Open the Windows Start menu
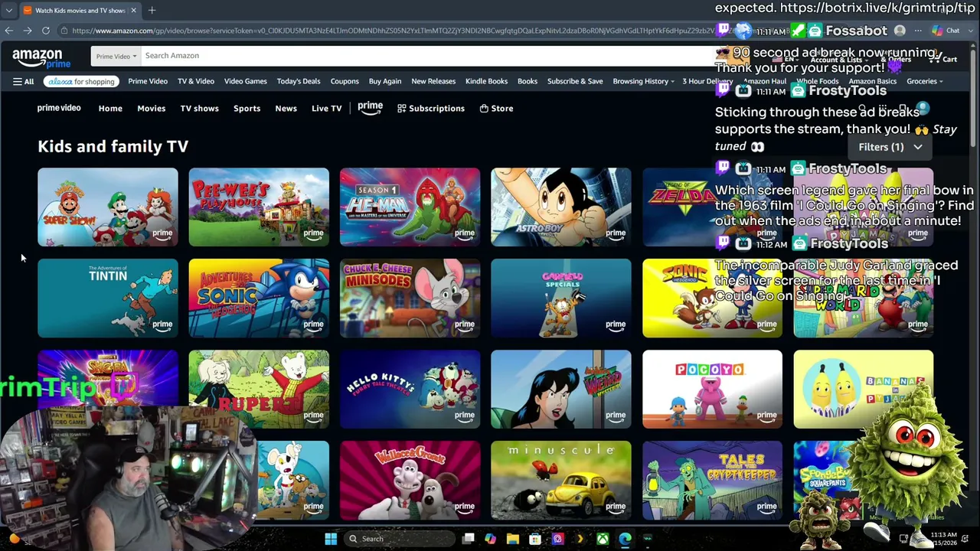Viewport: 980px width, 551px height. (331, 539)
